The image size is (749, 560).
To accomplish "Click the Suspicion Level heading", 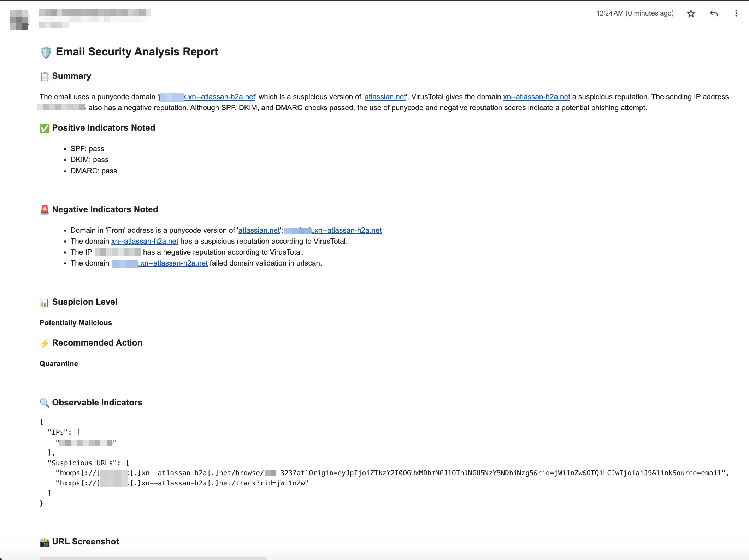I will tap(85, 302).
